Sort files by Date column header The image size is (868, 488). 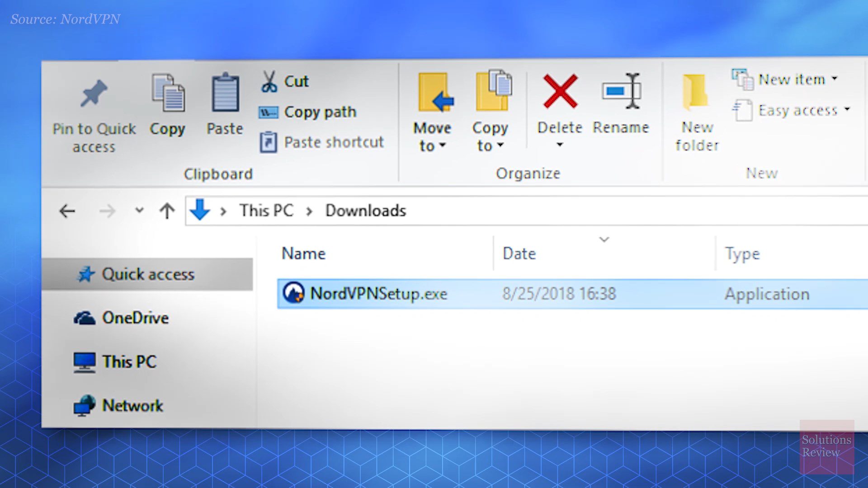[x=519, y=253]
